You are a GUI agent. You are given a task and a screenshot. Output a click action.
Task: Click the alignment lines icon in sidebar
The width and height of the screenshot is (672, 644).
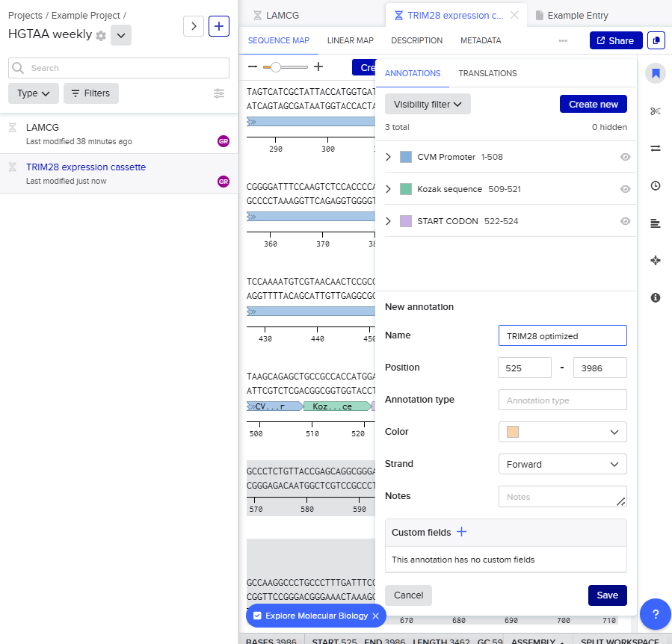[656, 223]
